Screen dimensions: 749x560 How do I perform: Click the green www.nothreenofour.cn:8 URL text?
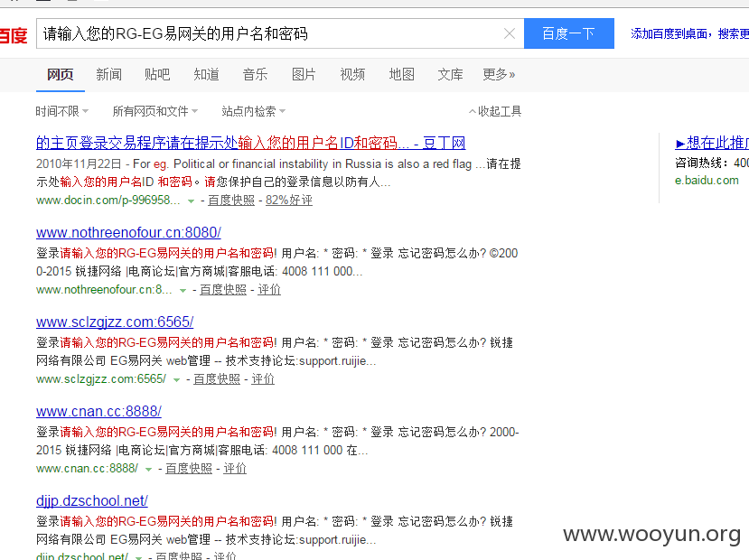coord(104,289)
